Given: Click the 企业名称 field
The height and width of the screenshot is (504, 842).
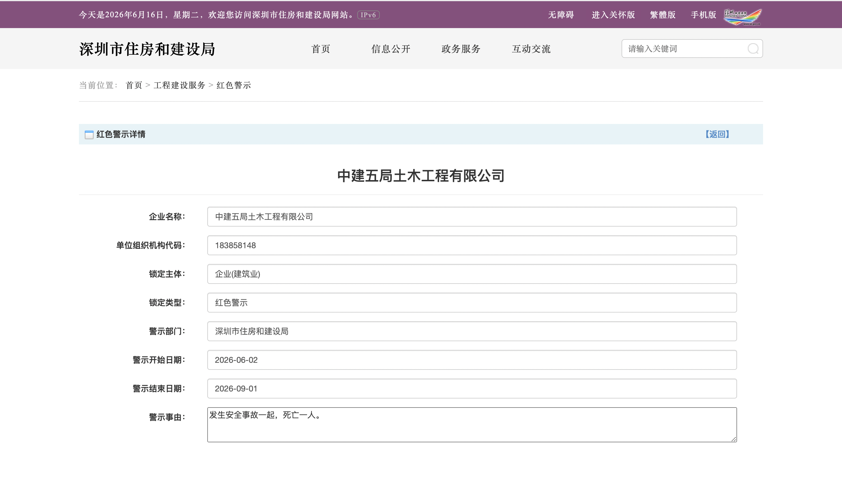Looking at the screenshot, I should click(x=472, y=217).
